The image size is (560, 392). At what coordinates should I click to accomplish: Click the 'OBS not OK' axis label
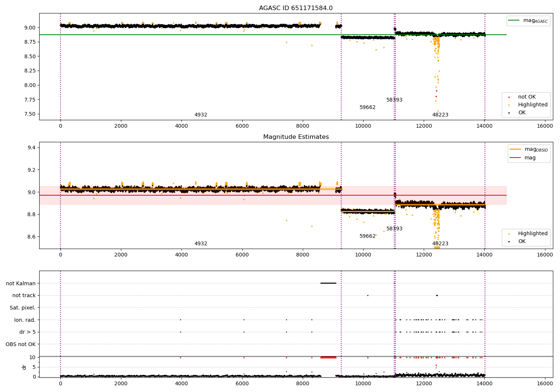(x=21, y=345)
